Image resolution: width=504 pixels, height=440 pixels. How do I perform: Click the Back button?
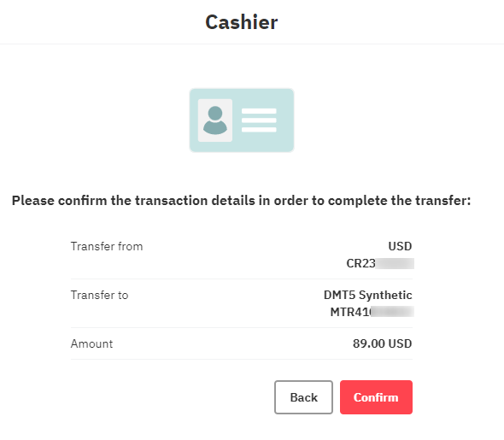[303, 397]
